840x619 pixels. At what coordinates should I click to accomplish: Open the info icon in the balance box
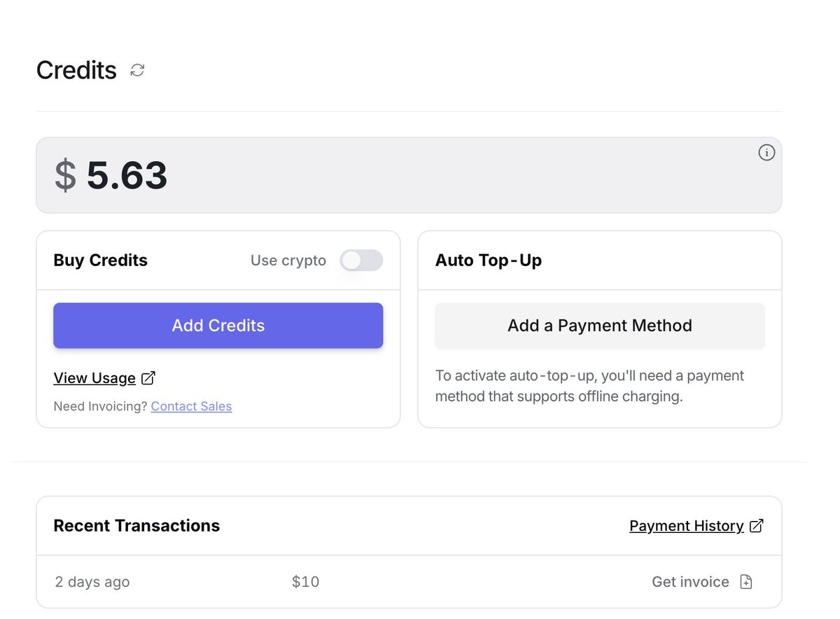[766, 153]
